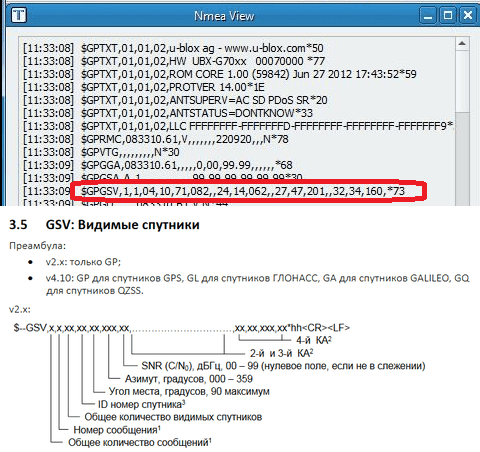Click the scrollbar up arrow
This screenshot has width=480, height=452.
click(x=462, y=44)
